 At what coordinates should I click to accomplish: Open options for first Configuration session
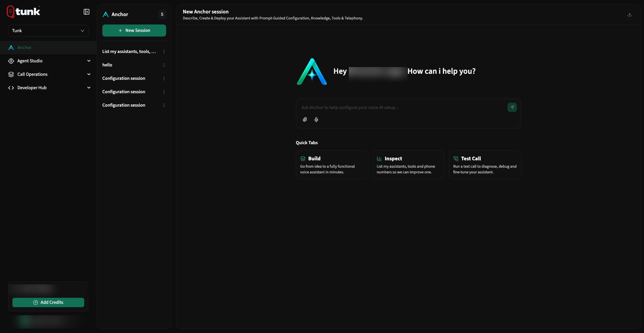[164, 78]
